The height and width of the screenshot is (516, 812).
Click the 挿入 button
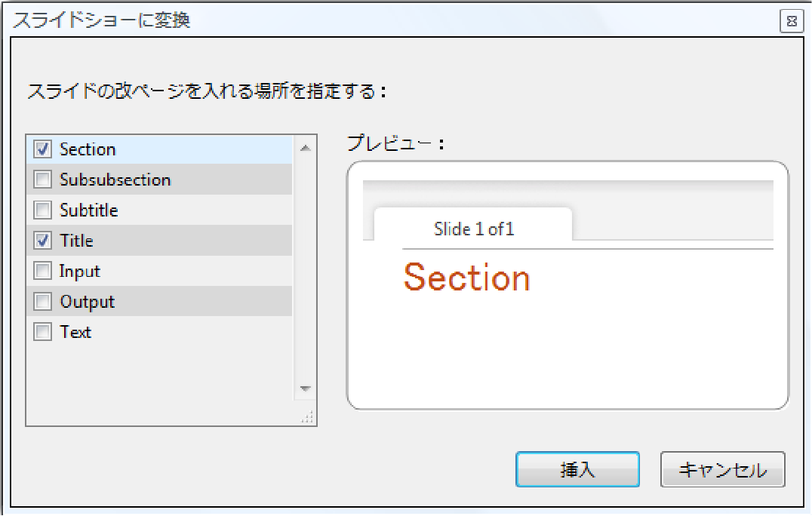pyautogui.click(x=577, y=469)
